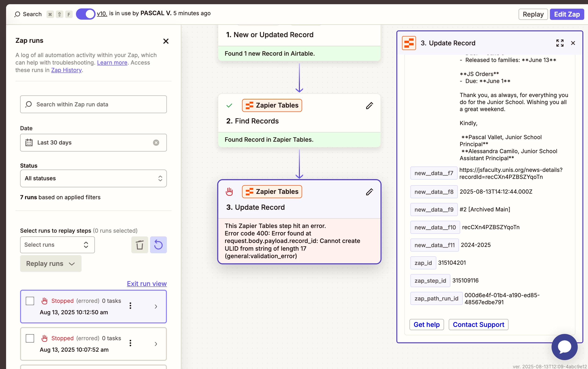Open the Learn more link
This screenshot has width=588, height=369.
click(112, 62)
